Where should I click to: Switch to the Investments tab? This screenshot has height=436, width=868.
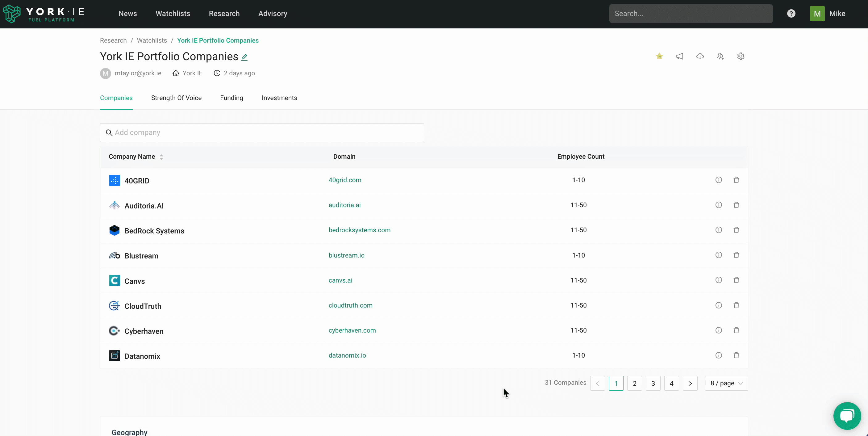[x=279, y=98]
